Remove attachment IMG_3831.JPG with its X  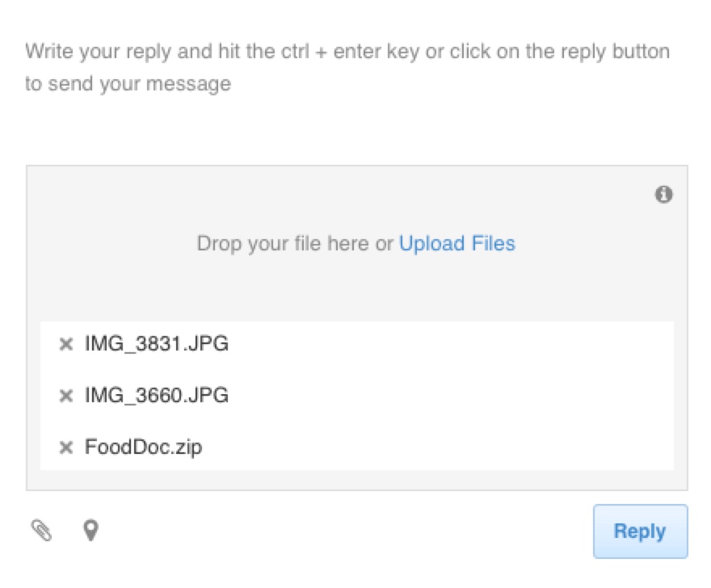66,344
